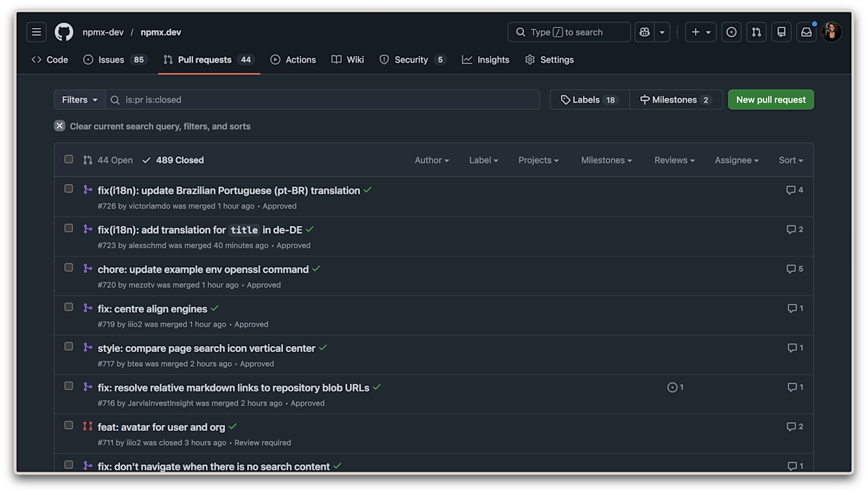Open the Copilot dropdown arrow

click(x=662, y=32)
